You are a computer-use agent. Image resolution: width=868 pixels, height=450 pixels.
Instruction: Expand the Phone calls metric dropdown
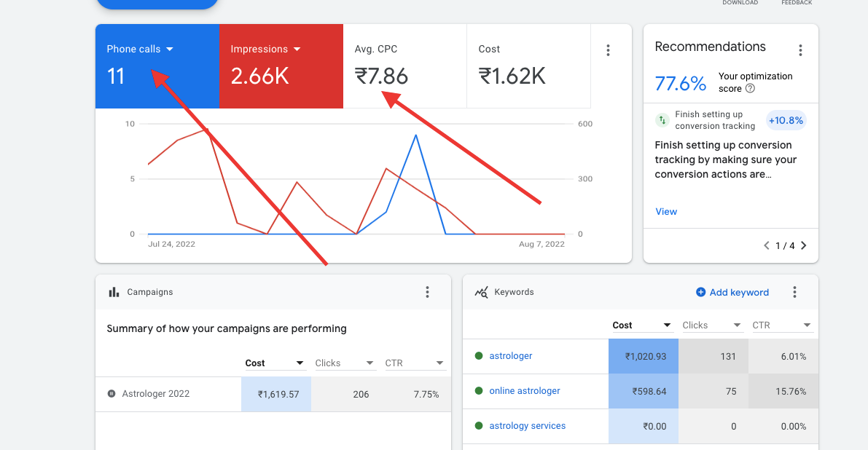point(169,50)
